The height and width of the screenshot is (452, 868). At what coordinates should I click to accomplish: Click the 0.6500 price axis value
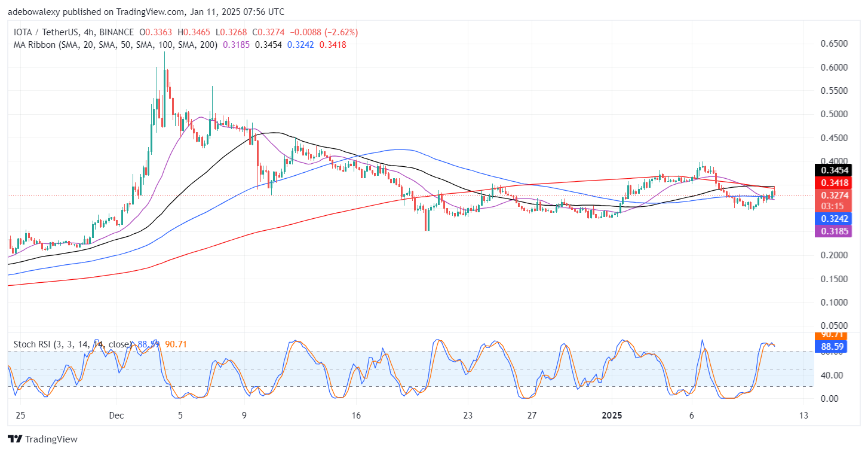pos(835,44)
